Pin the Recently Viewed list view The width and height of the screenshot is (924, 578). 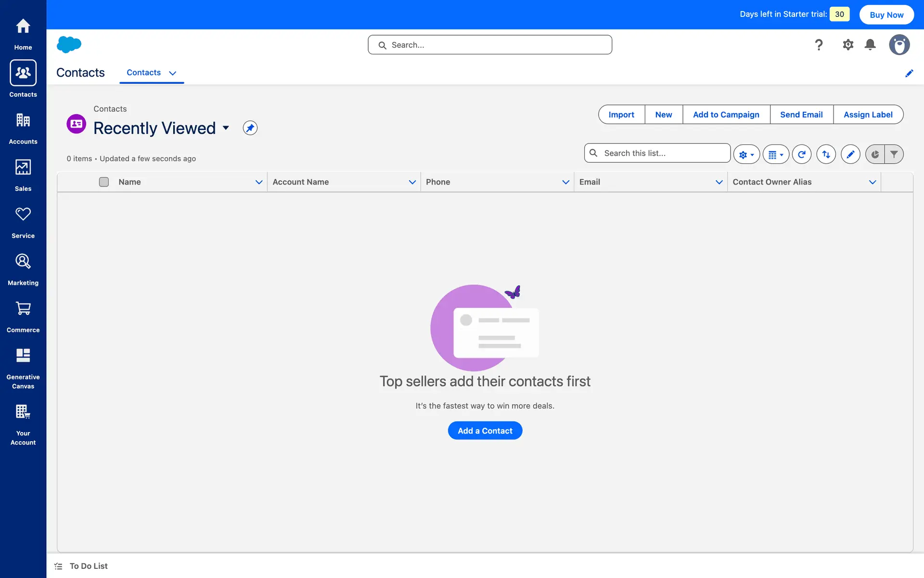(x=250, y=128)
